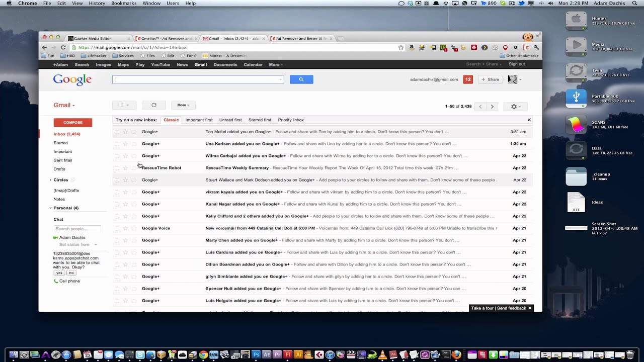644x362 pixels.
Task: Open the Drafts folder
Action: pyautogui.click(x=59, y=169)
